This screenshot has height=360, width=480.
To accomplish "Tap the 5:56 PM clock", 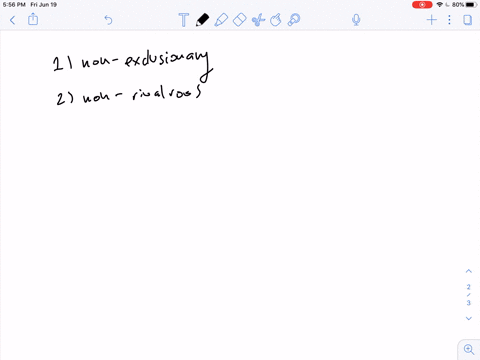I will coord(14,5).
